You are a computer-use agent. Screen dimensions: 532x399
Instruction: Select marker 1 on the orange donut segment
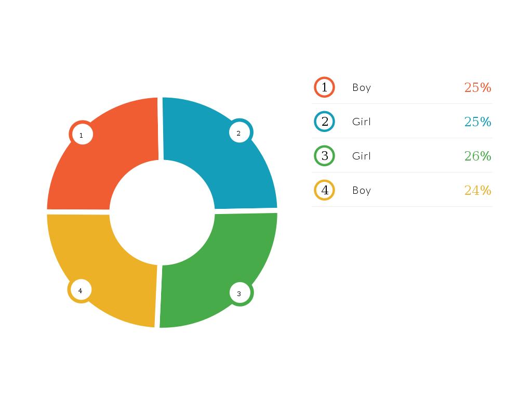click(x=81, y=135)
